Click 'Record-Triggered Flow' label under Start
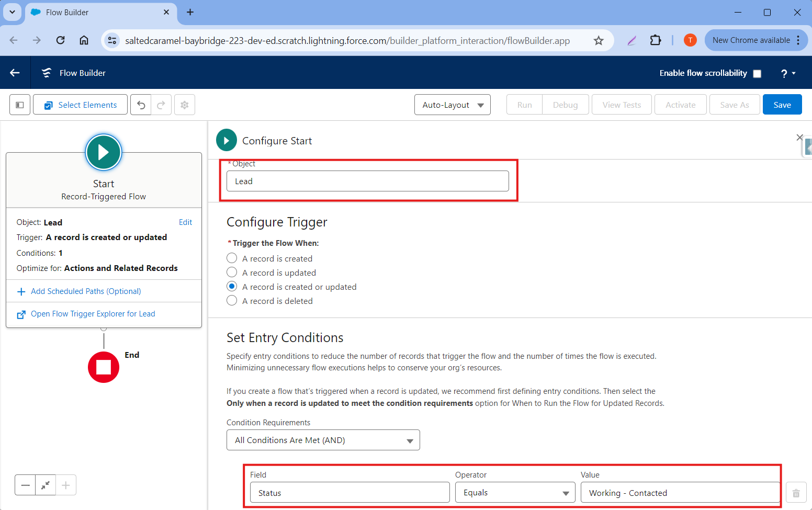The image size is (812, 510). 104,197
